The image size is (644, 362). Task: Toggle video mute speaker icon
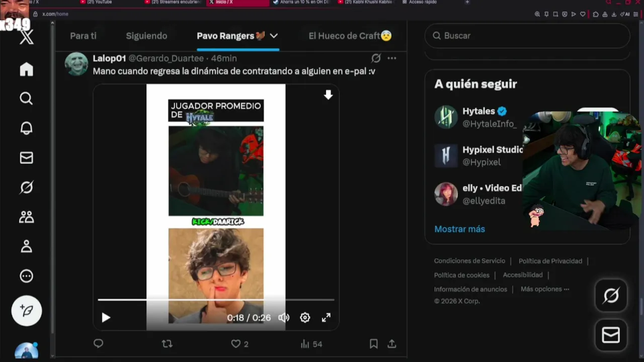tap(284, 318)
